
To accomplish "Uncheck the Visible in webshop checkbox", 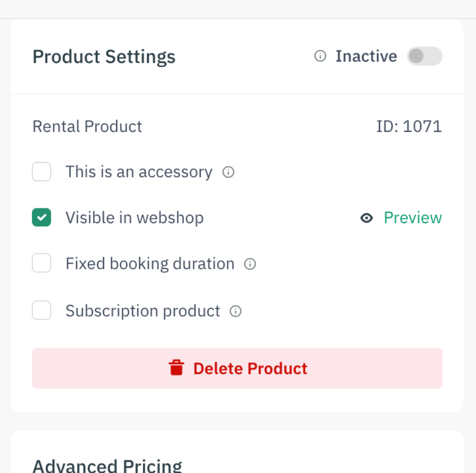I will click(42, 217).
